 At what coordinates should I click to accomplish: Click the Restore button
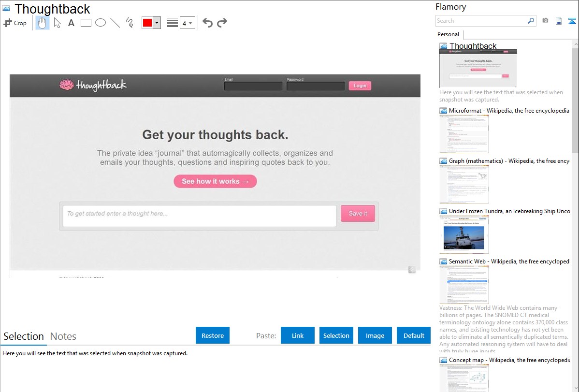pyautogui.click(x=213, y=335)
